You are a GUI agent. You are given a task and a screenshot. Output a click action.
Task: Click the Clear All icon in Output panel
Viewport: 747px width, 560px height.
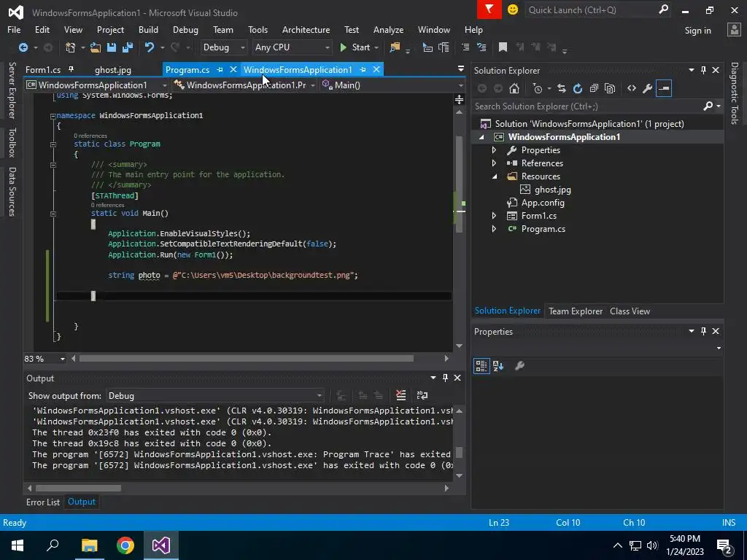coord(400,395)
